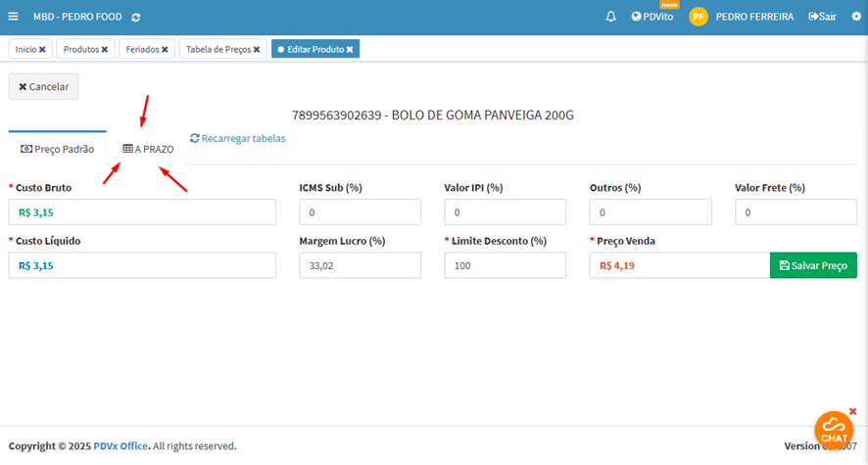Open the orange CHAT bubble
The height and width of the screenshot is (465, 868).
pyautogui.click(x=834, y=431)
